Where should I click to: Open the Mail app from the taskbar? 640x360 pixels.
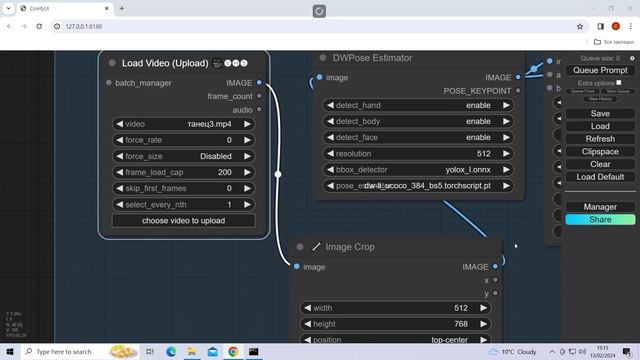coord(213,351)
